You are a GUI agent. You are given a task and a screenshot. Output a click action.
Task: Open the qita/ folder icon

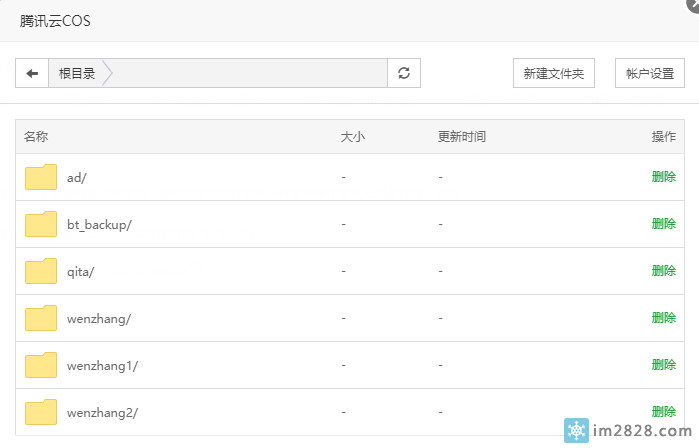tap(41, 271)
